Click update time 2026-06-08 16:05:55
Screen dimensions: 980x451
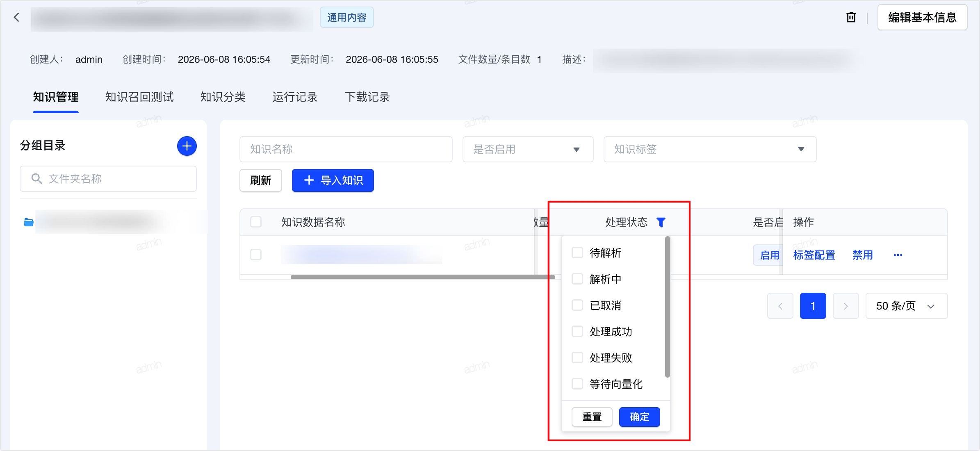[392, 59]
